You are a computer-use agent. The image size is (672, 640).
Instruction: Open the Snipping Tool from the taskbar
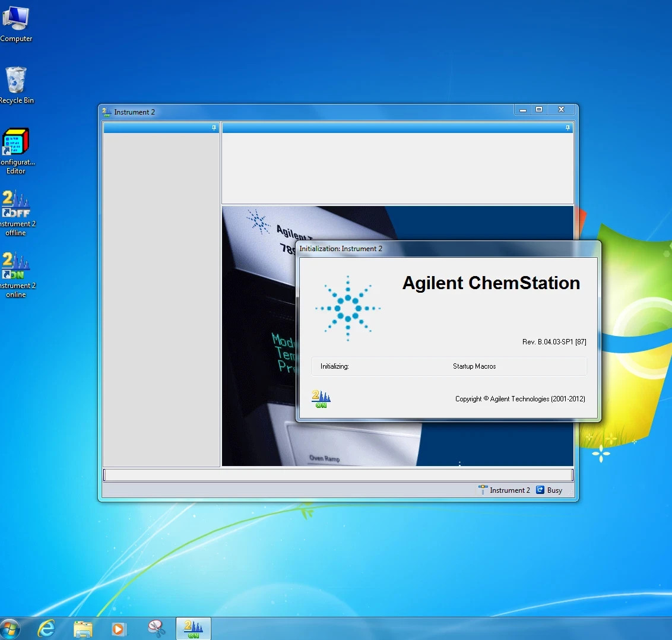pyautogui.click(x=156, y=629)
